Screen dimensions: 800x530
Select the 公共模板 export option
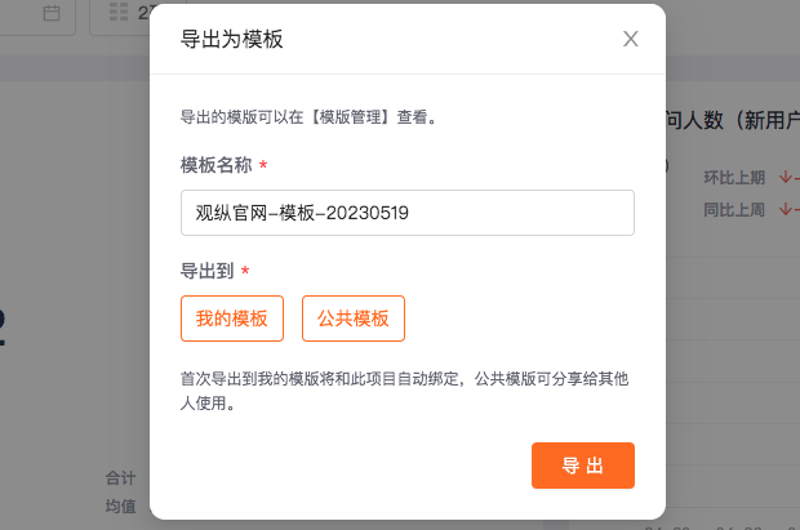point(354,318)
